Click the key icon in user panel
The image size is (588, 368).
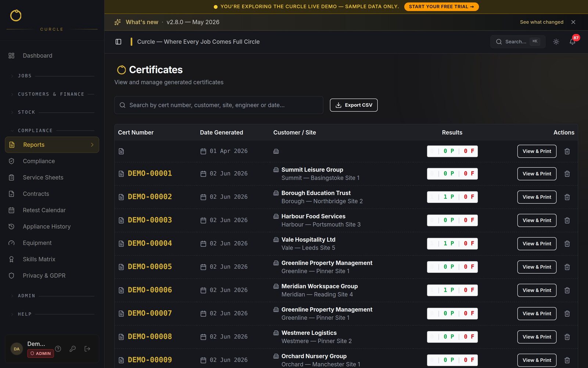(x=73, y=349)
